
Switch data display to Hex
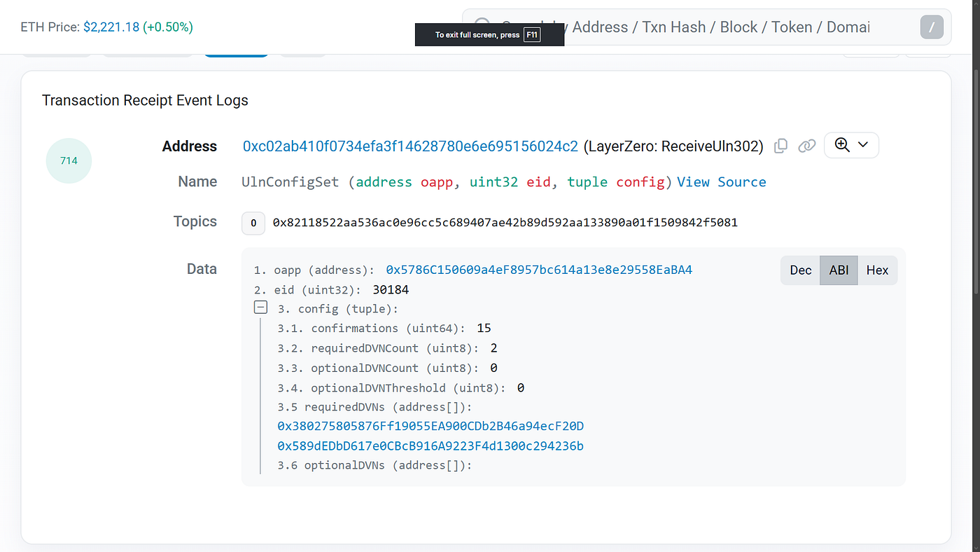point(877,270)
